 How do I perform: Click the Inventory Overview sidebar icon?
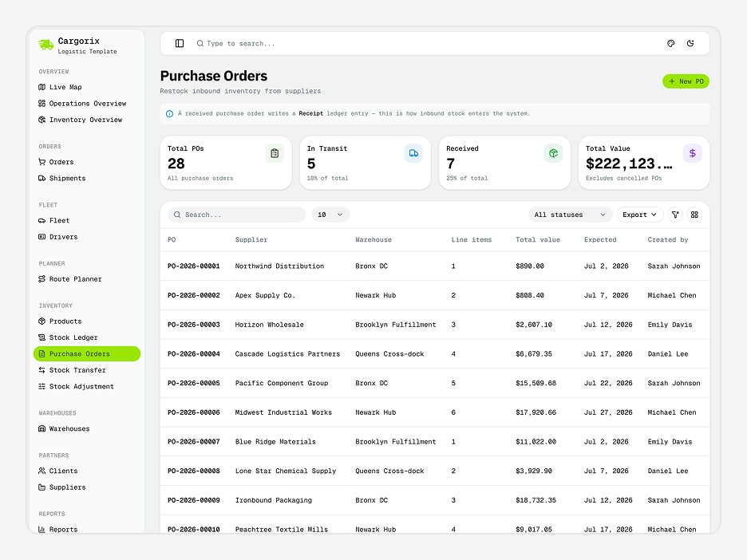[42, 120]
